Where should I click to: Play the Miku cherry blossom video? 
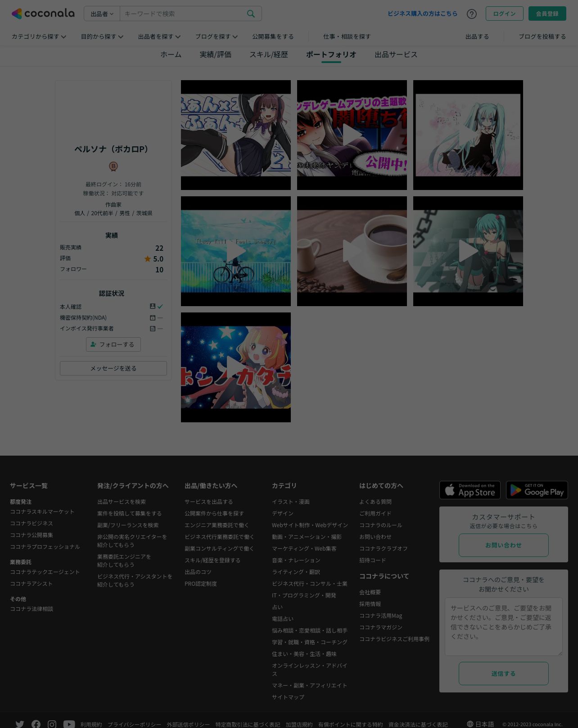click(468, 135)
